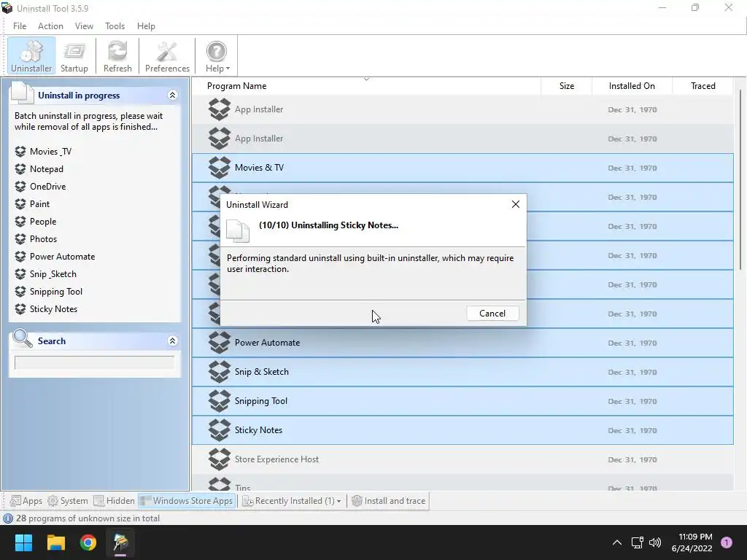This screenshot has width=747, height=560.
Task: Click Install and trace button
Action: pyautogui.click(x=388, y=501)
